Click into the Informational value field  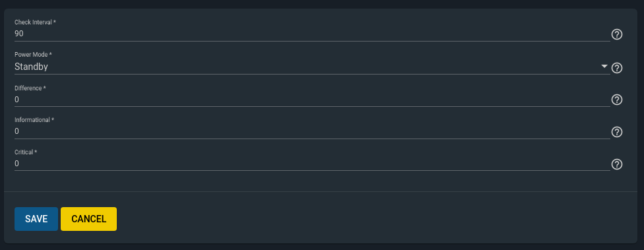(312, 131)
